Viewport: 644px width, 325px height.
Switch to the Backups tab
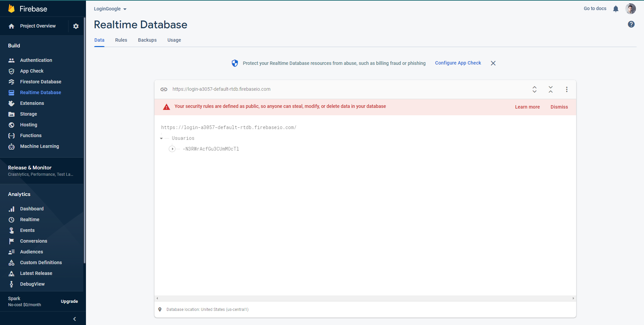[147, 40]
